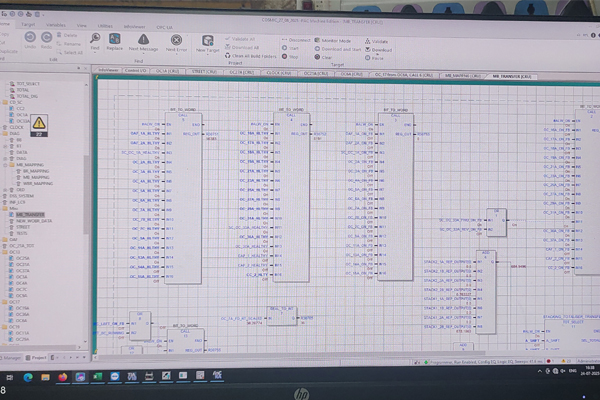The height and width of the screenshot is (400, 600).
Task: Disconnect from the target
Action: click(x=296, y=40)
